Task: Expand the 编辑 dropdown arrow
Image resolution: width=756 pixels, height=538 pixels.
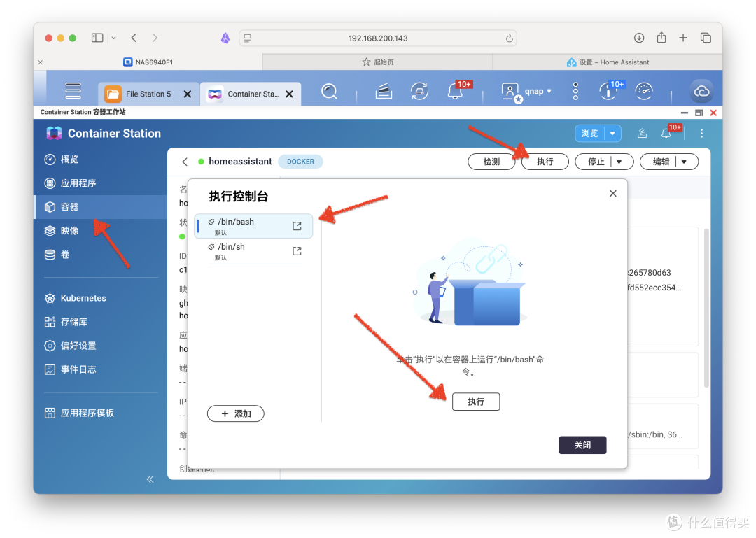Action: [x=684, y=162]
